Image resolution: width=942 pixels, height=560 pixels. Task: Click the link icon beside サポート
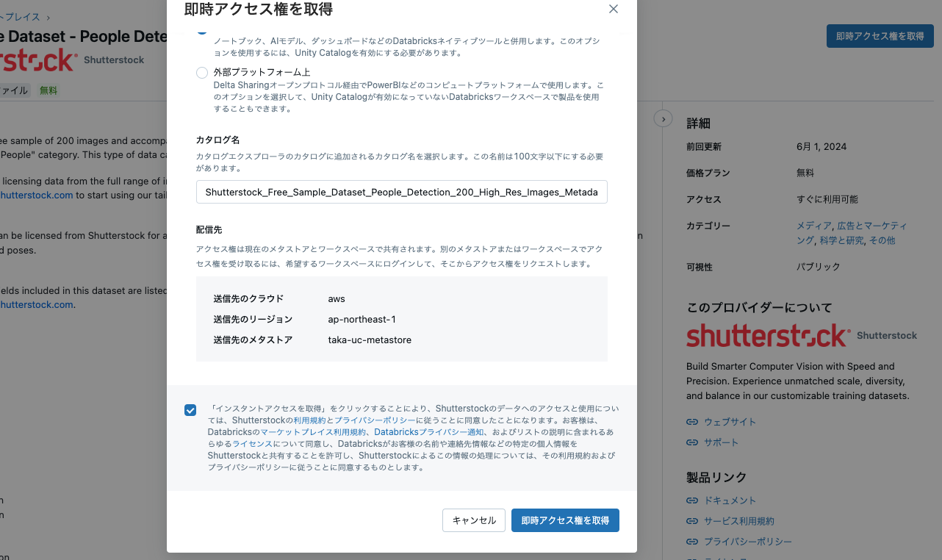tap(691, 442)
